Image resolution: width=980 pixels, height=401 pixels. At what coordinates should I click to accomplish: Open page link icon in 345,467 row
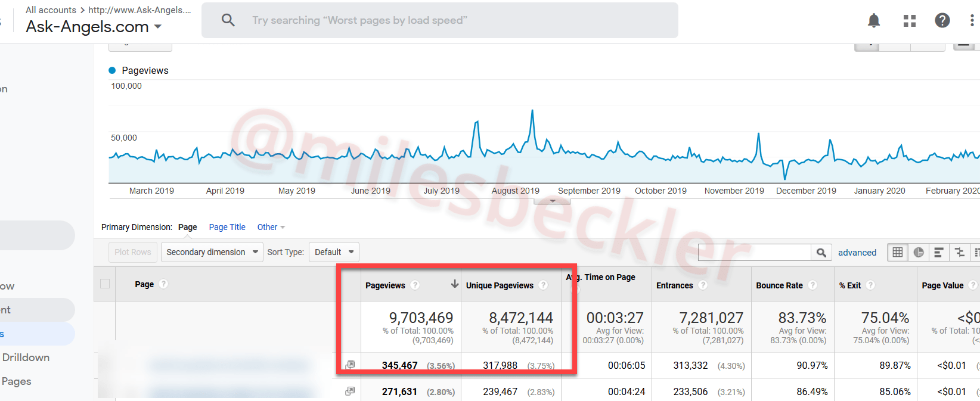350,365
